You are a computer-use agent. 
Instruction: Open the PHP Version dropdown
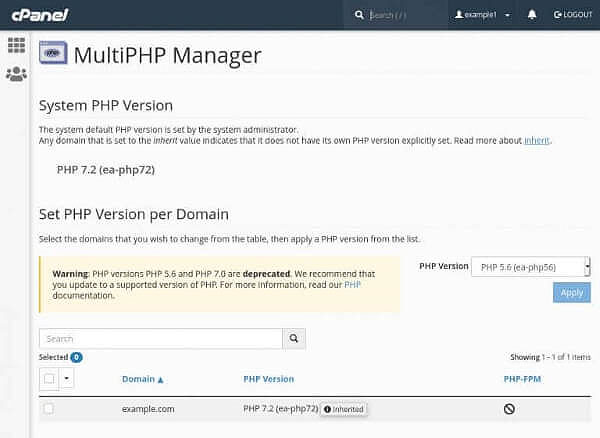[x=530, y=267]
